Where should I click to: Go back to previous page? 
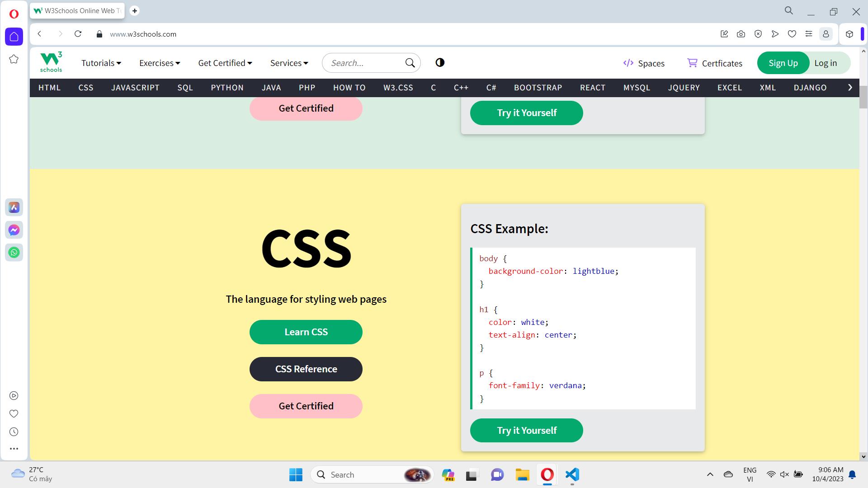[x=40, y=34]
